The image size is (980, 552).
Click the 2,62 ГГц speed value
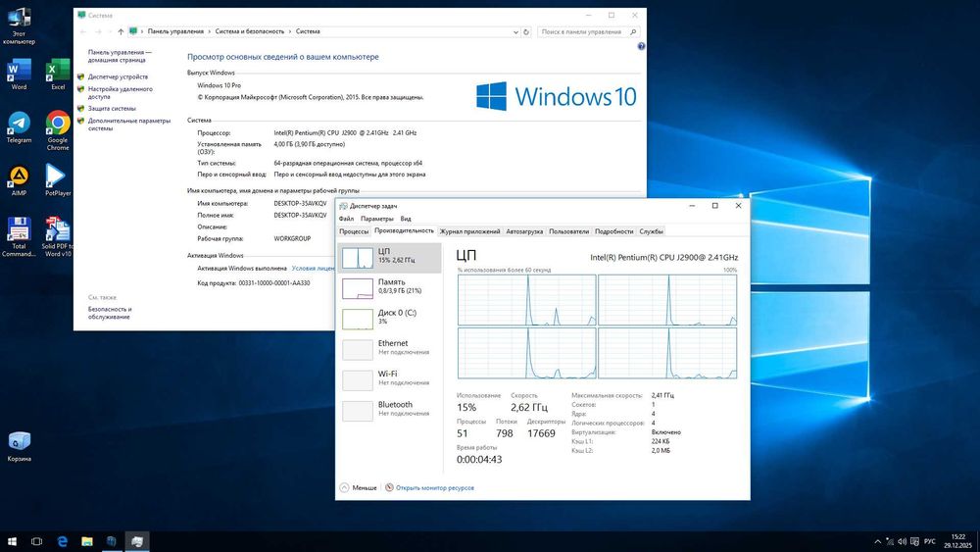coord(529,408)
